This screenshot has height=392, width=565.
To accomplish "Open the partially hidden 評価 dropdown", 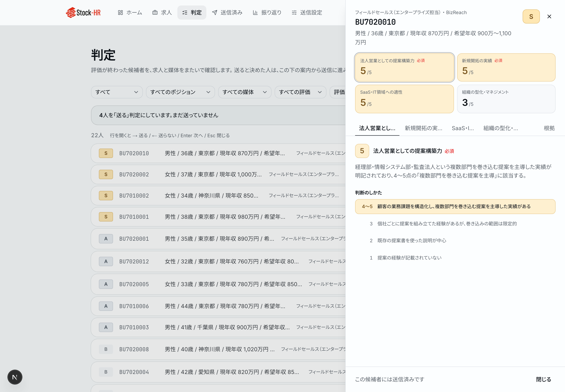I will coord(338,92).
